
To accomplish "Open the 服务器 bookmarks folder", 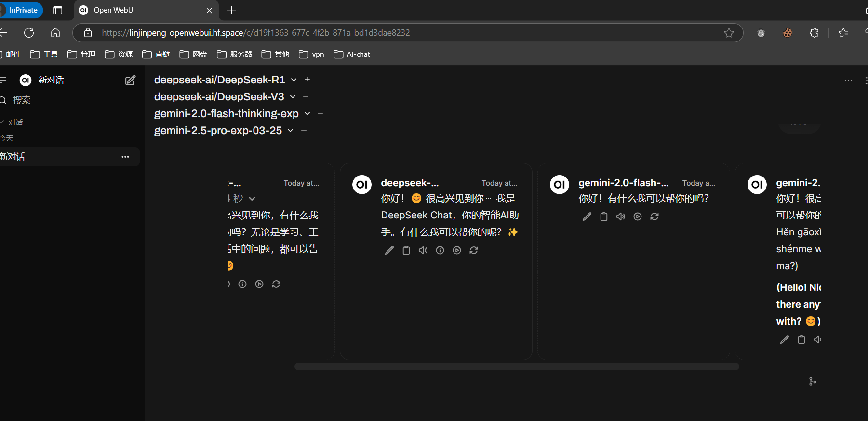I will (x=235, y=54).
